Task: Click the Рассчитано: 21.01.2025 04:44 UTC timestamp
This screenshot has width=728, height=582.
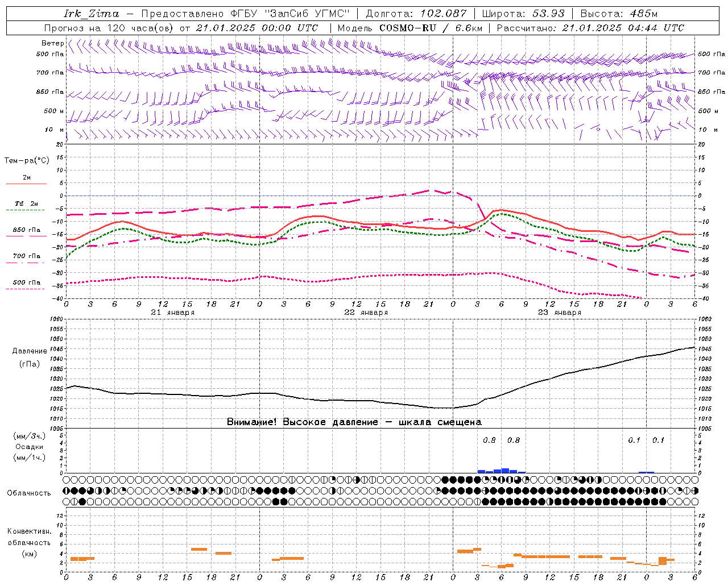Action: 591,28
